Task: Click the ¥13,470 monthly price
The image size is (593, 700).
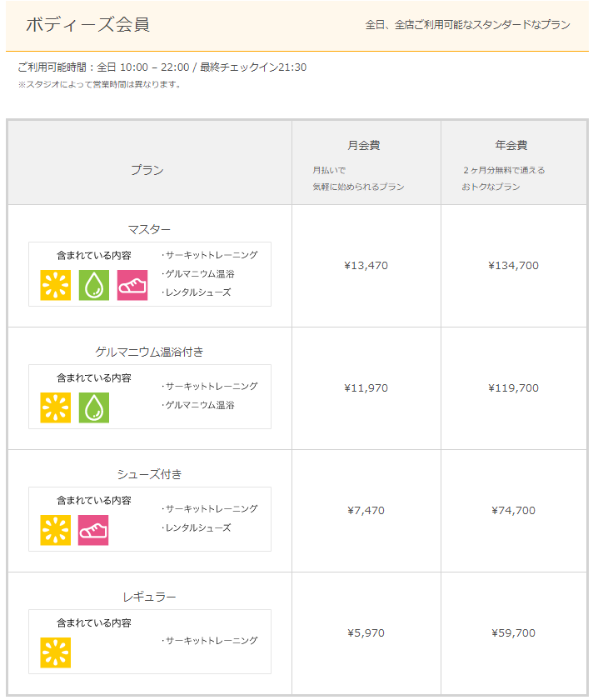Action: pos(366,266)
